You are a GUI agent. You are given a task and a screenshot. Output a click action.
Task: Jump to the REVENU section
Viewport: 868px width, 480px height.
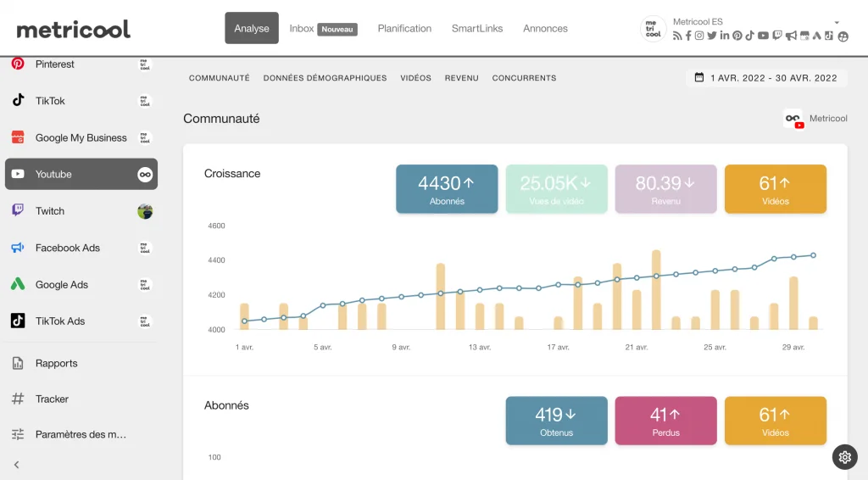point(462,78)
